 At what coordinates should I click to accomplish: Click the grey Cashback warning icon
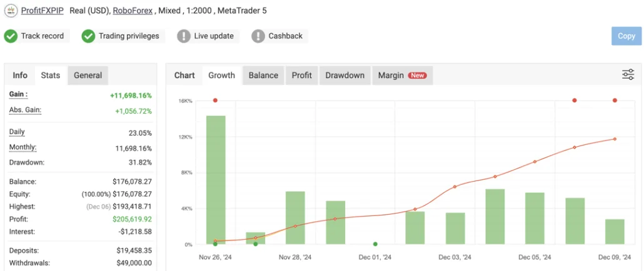pos(258,36)
